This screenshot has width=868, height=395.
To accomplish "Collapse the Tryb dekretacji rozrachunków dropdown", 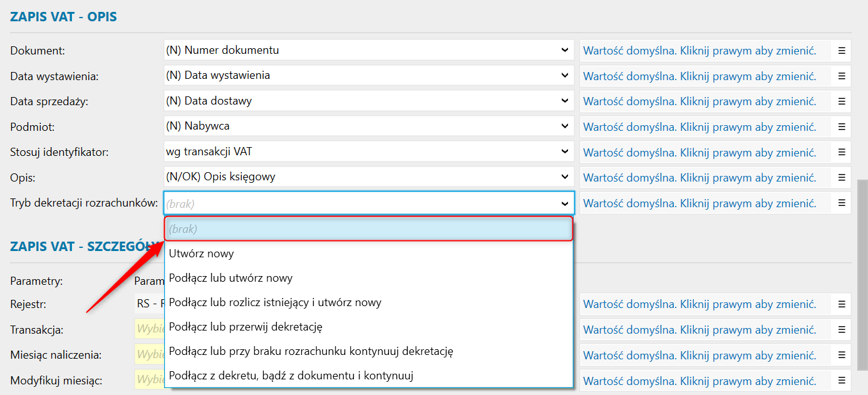I will click(565, 203).
